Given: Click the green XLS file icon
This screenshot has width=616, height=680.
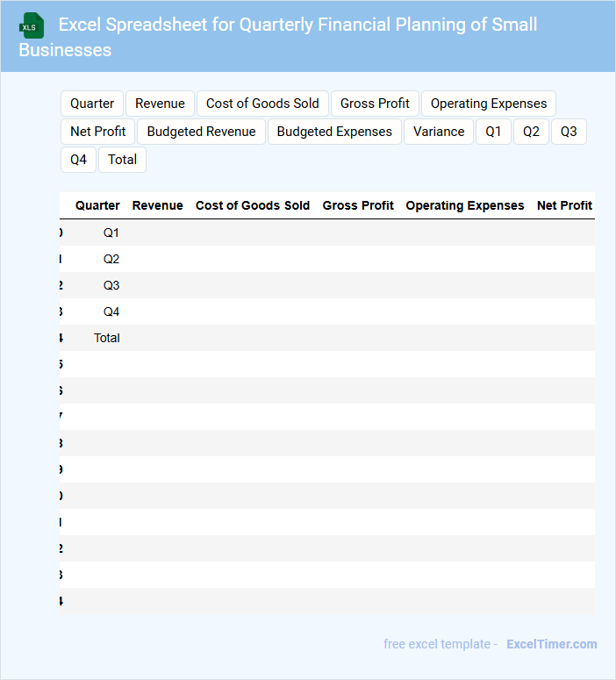Looking at the screenshot, I should (x=32, y=25).
